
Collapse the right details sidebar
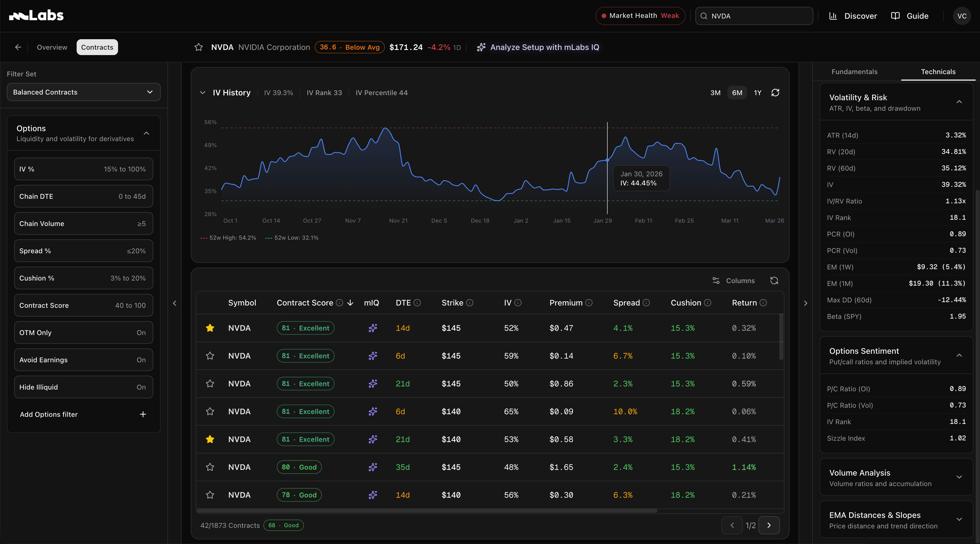coord(805,304)
